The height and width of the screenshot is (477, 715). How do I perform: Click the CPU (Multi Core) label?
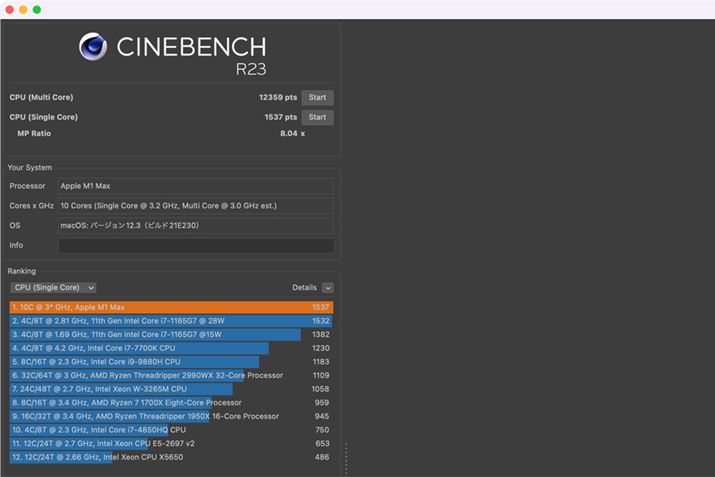41,98
